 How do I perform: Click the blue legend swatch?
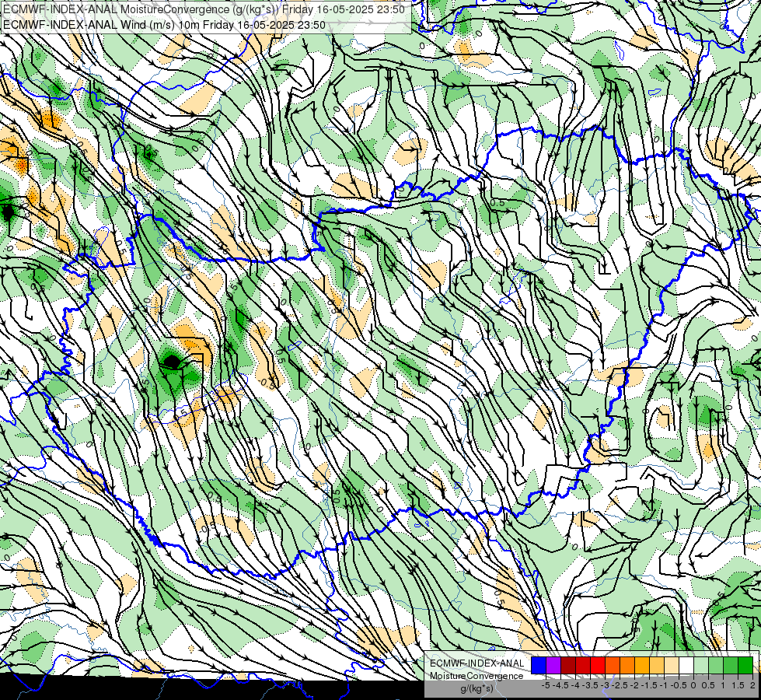pos(539,666)
